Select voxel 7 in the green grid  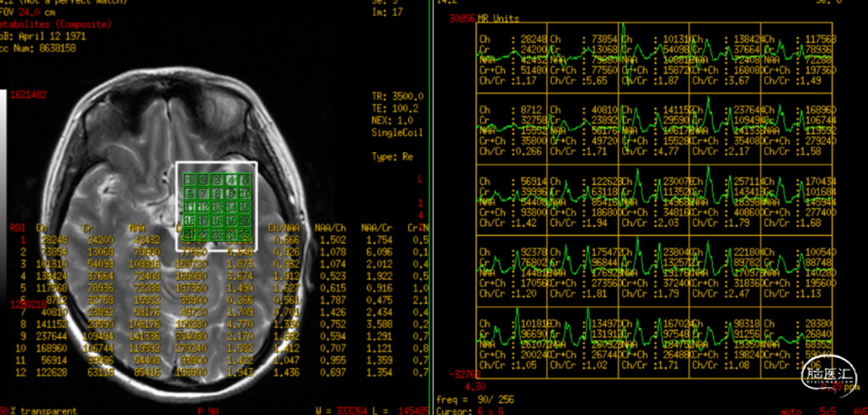pyautogui.click(x=203, y=193)
